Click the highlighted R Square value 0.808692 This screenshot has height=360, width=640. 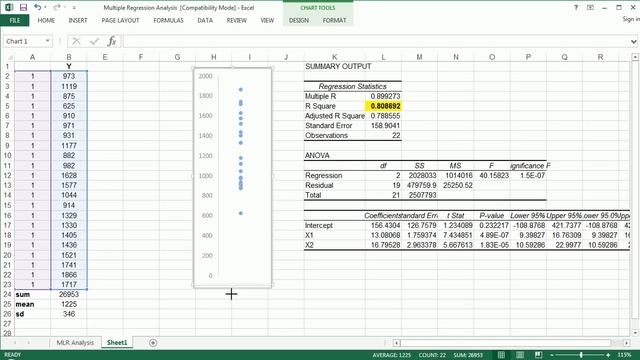383,106
